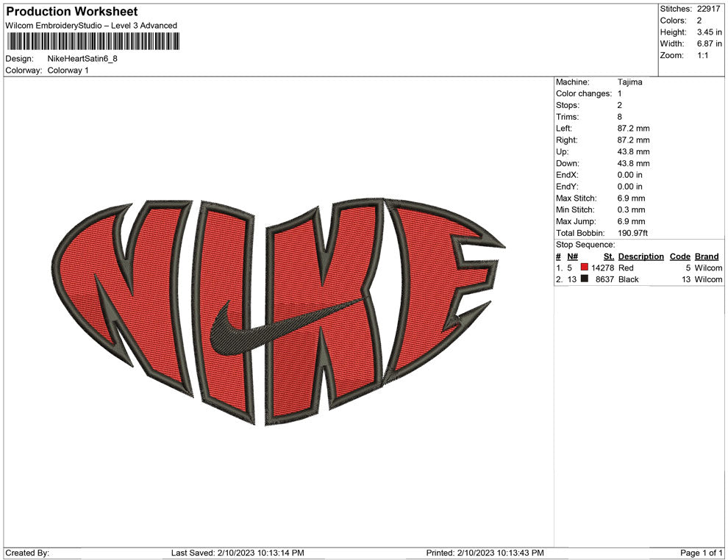Image resolution: width=728 pixels, height=560 pixels.
Task: Click the EndY value 0.00 in
Action: [x=629, y=186]
